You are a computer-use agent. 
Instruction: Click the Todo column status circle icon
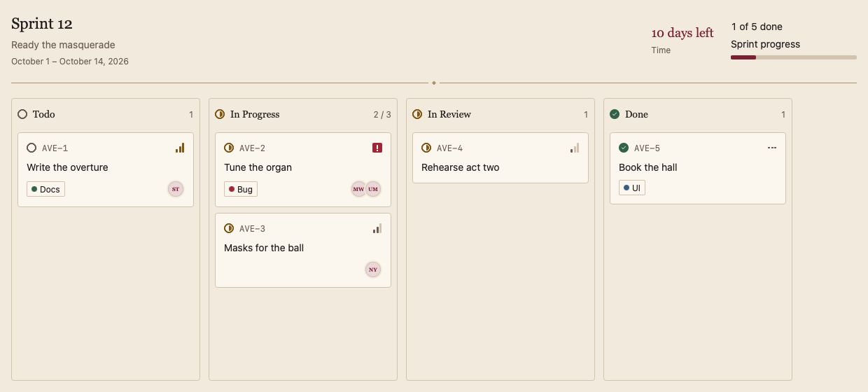click(x=22, y=114)
